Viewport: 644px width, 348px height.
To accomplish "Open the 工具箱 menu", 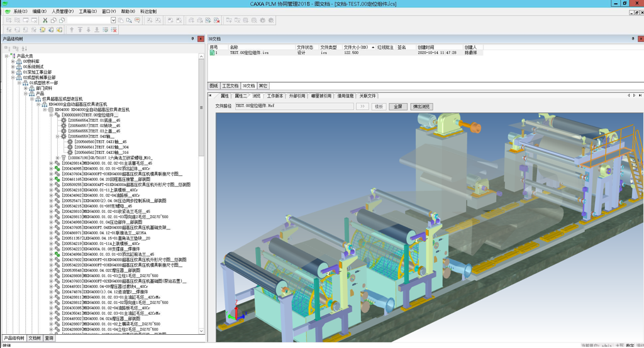I will tap(87, 11).
